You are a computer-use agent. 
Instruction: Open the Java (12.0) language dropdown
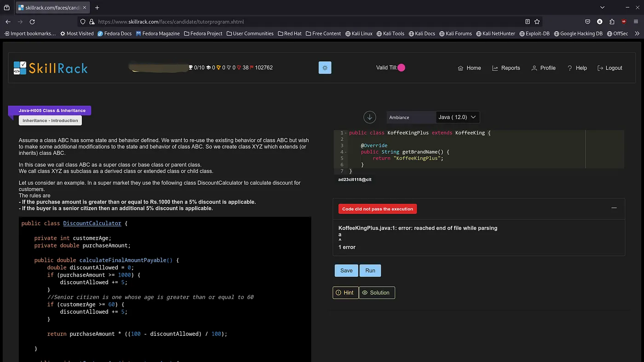click(x=458, y=117)
